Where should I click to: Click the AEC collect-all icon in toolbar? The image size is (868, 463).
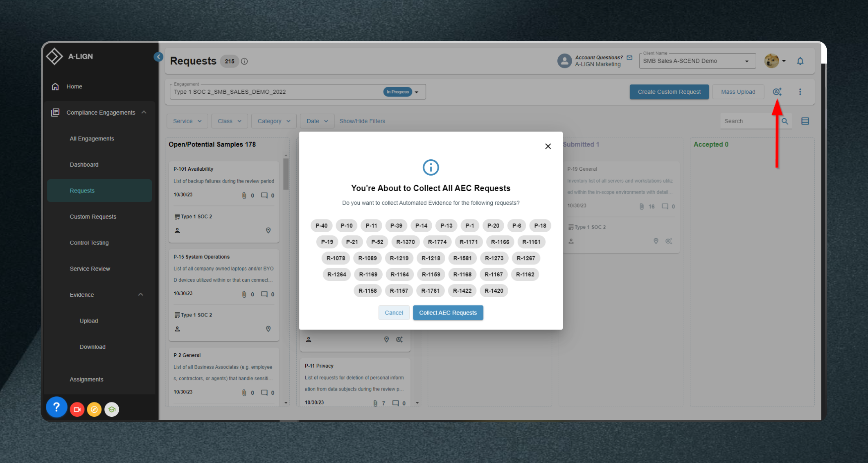pos(777,92)
